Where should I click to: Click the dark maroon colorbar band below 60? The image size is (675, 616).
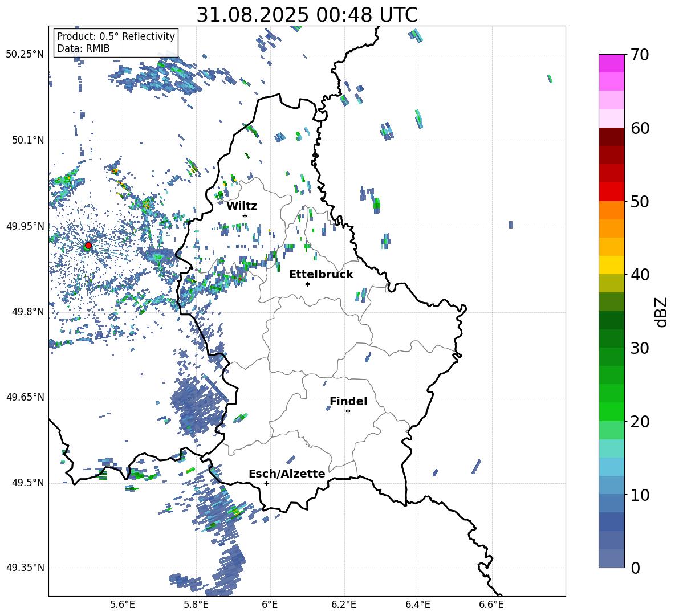coord(611,137)
